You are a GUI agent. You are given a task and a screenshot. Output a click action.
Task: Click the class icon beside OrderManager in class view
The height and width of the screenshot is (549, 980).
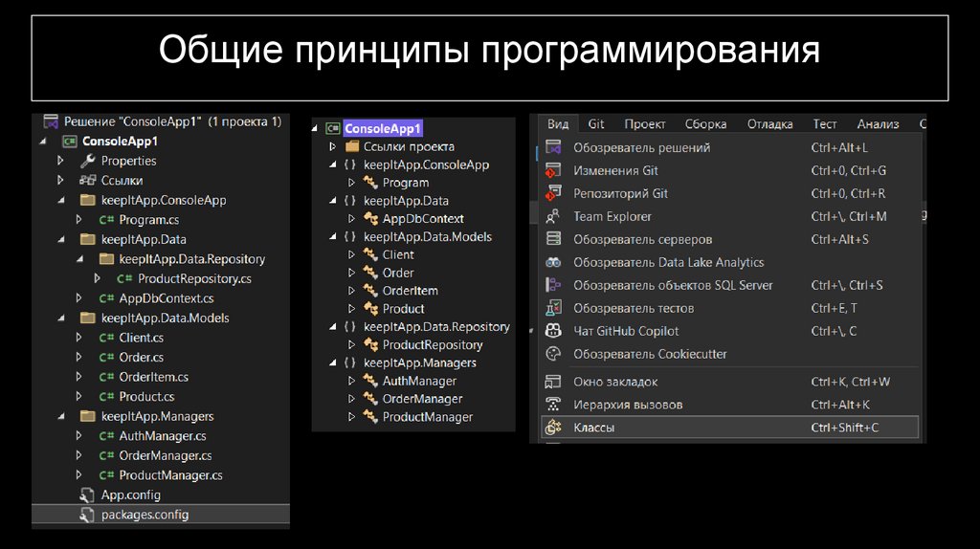click(370, 399)
